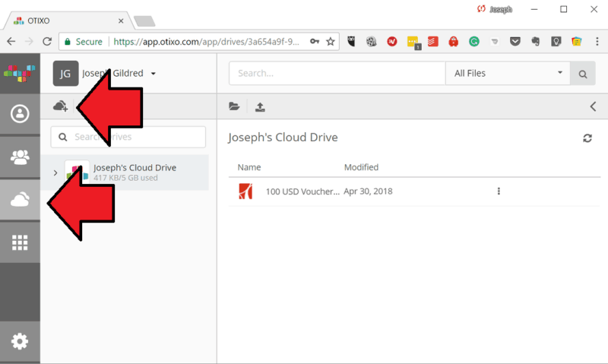The image size is (608, 364).
Task: Click browser forward arrow
Action: pos(29,42)
